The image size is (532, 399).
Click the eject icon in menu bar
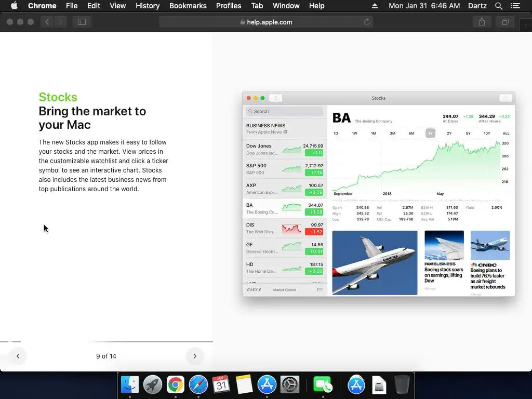375,6
